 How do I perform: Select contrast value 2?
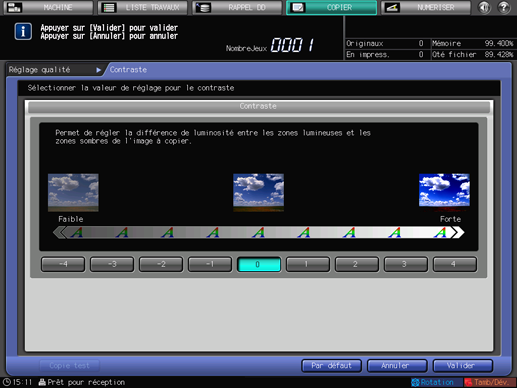357,264
